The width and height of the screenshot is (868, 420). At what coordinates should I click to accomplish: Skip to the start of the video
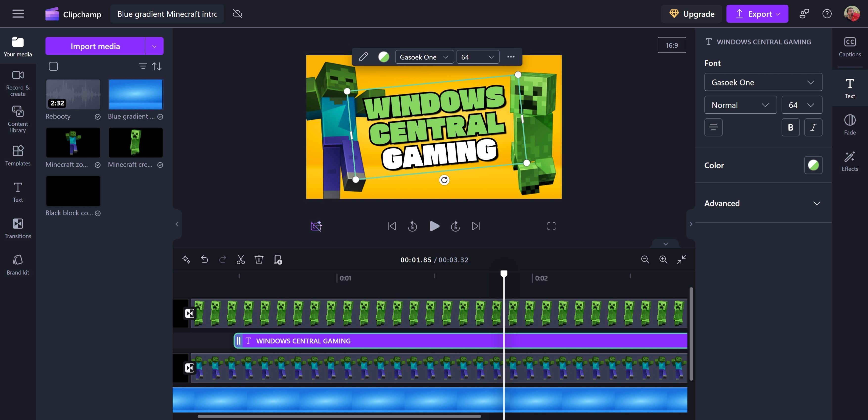(392, 226)
